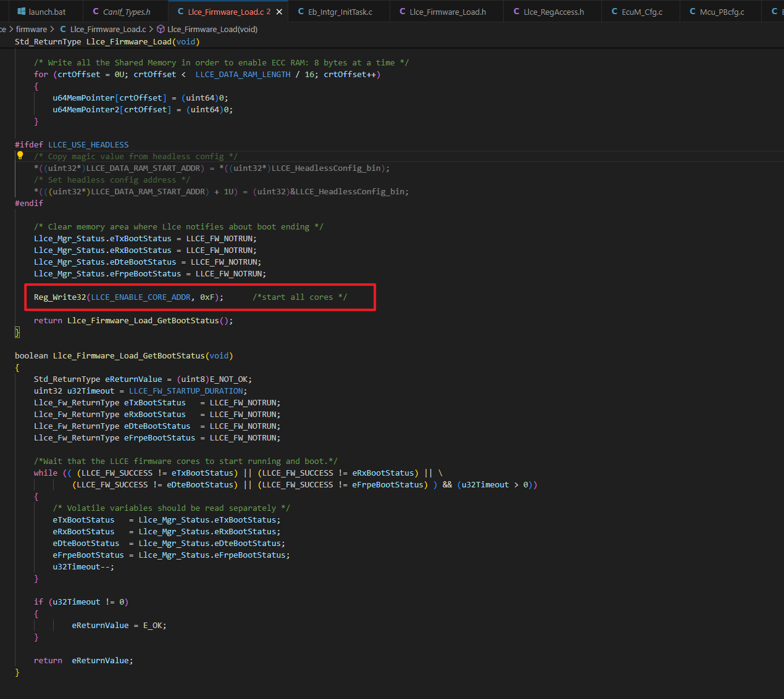784x699 pixels.
Task: Click the "Set headless config address" comment
Action: (112, 180)
